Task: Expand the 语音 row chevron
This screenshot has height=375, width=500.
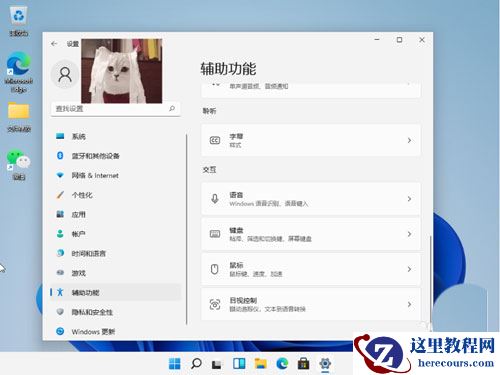Action: [409, 199]
